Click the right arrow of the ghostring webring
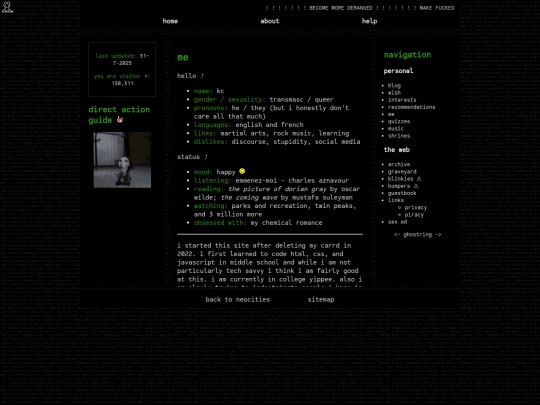Screen dimensions: 540x405 click(438, 235)
